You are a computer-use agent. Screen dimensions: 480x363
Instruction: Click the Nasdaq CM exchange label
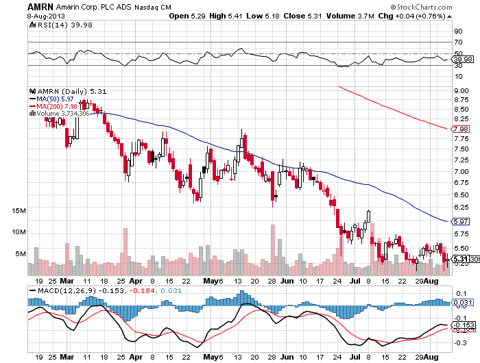[153, 7]
